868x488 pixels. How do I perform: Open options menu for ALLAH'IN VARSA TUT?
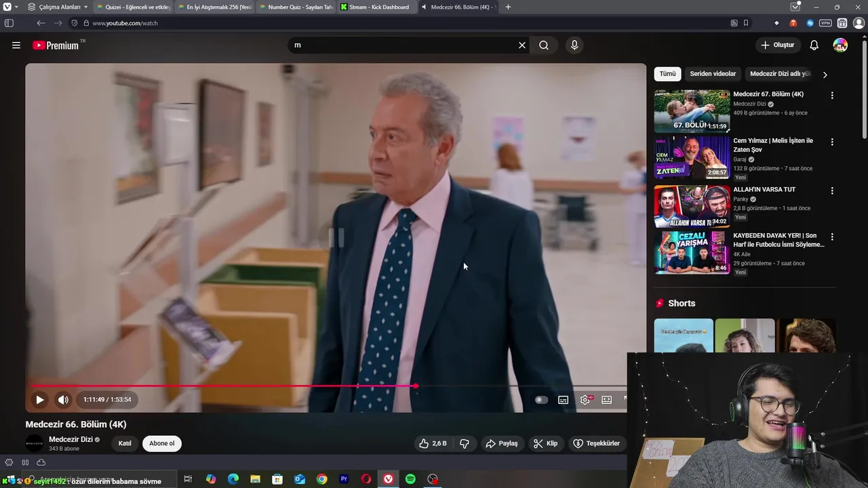(x=832, y=191)
